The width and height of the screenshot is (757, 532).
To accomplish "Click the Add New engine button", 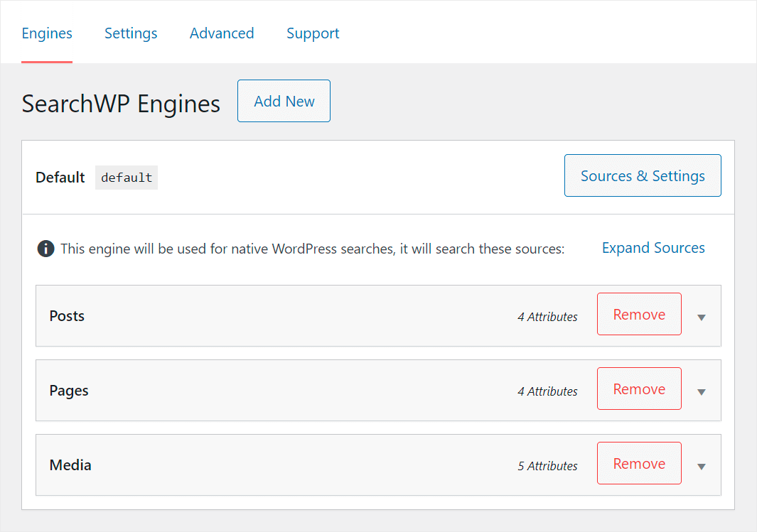I will (284, 101).
